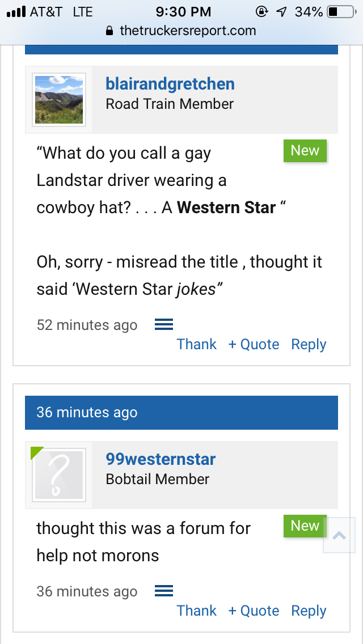The image size is (363, 644).
Task: Open 99westernstar's question-mark avatar
Action: point(59,475)
